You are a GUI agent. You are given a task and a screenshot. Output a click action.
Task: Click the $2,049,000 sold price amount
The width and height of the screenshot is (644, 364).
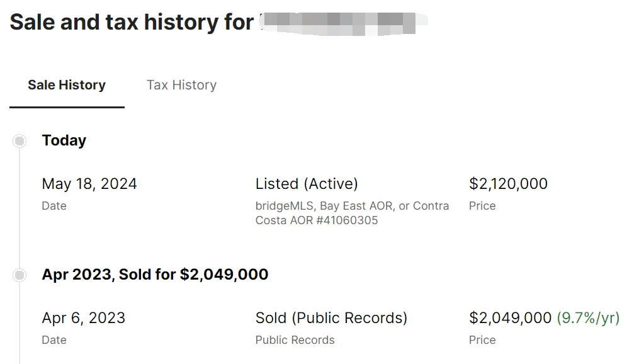[510, 318]
